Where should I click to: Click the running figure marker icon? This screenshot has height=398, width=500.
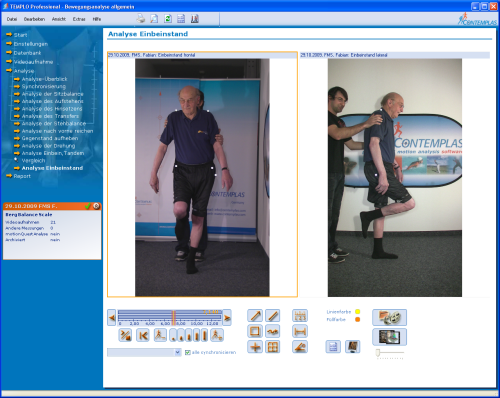pos(160,335)
